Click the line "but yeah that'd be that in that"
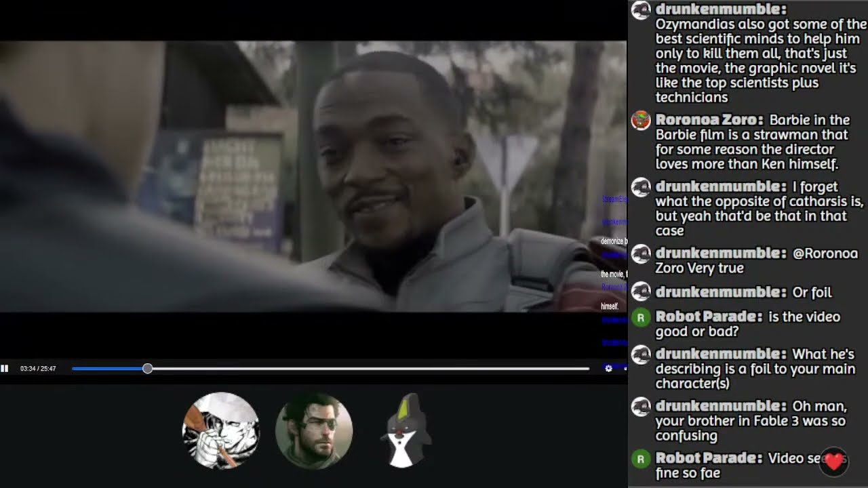 [x=751, y=216]
